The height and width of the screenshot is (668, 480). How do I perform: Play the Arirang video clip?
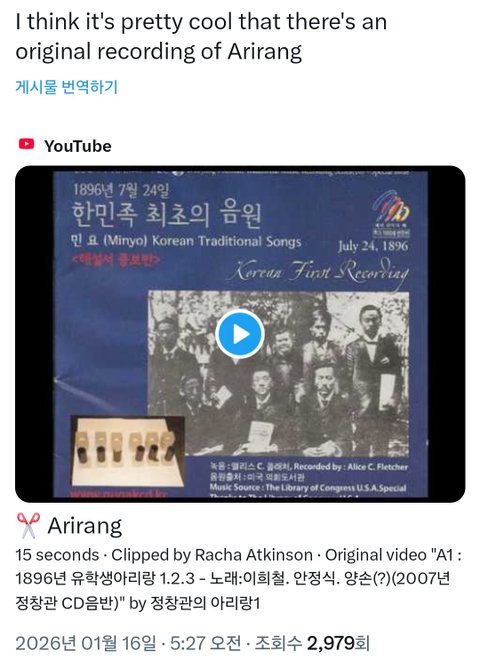tap(240, 334)
